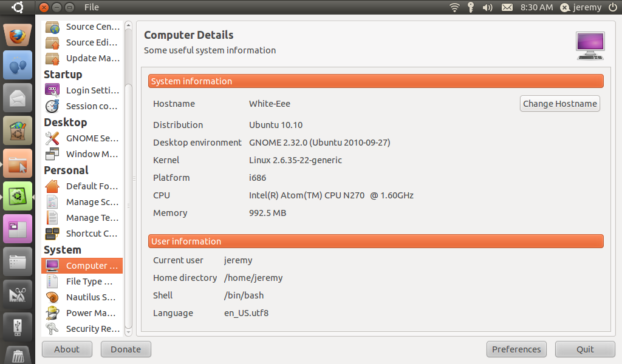Click the green Ubuntu Tweak launcher icon
The height and width of the screenshot is (364, 622).
coord(18,196)
